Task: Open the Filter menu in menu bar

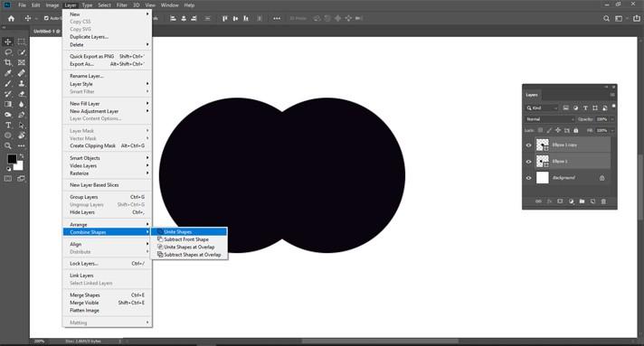Action: pyautogui.click(x=121, y=5)
